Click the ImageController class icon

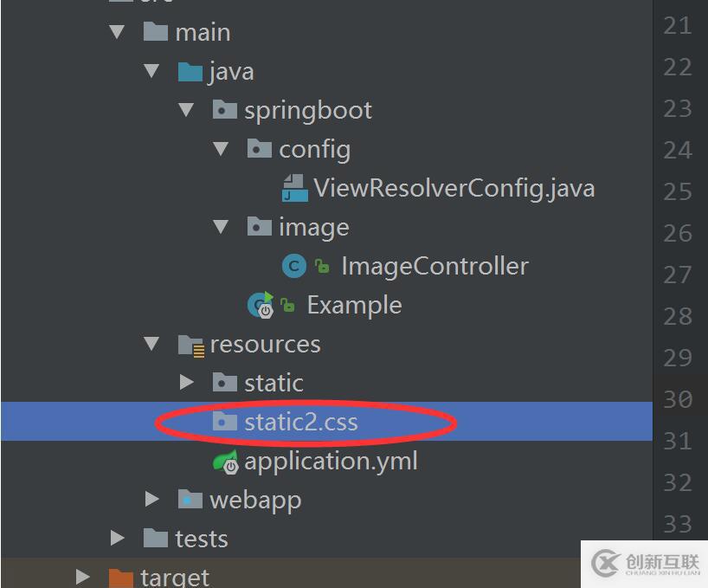pyautogui.click(x=294, y=266)
